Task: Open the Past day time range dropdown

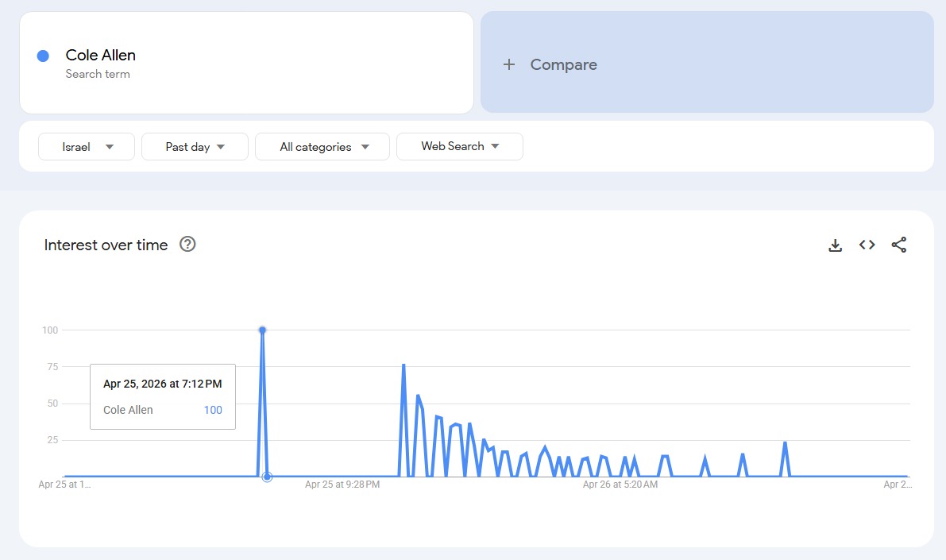Action: pos(195,147)
